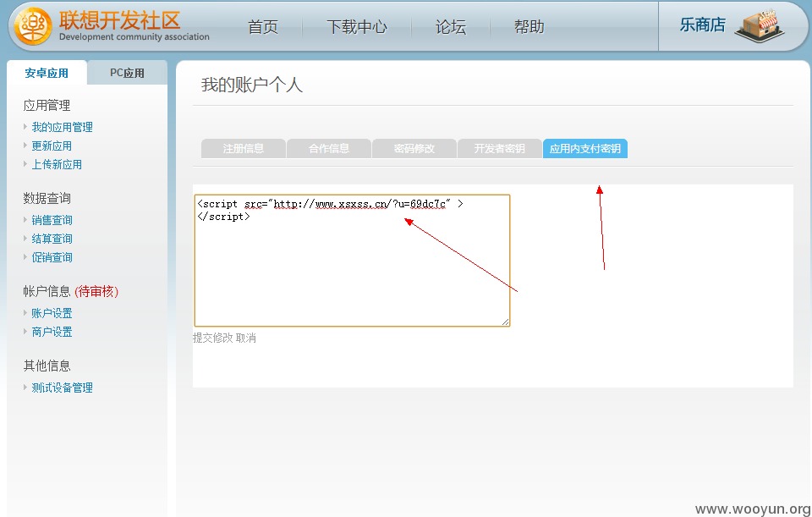Select the 注册信息 tab
This screenshot has height=517, width=812.
coord(244,149)
